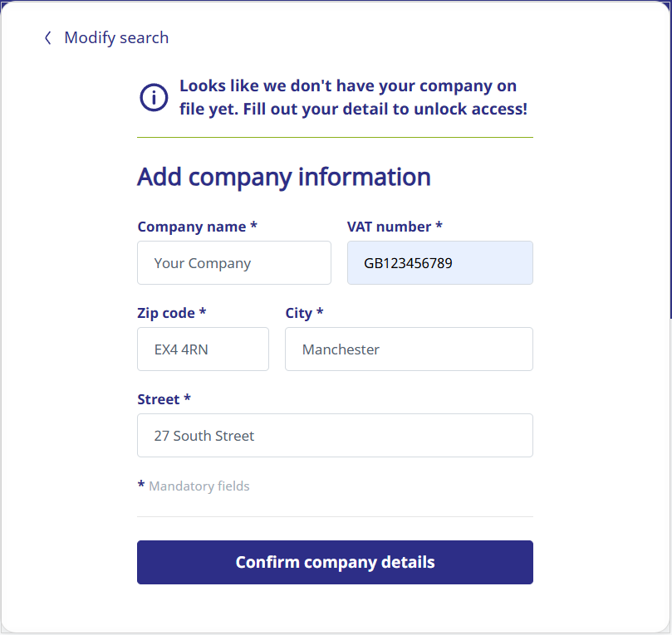Screen dimensions: 672x635
Task: Click the asterisk beside Mandatory fields
Action: click(x=141, y=485)
